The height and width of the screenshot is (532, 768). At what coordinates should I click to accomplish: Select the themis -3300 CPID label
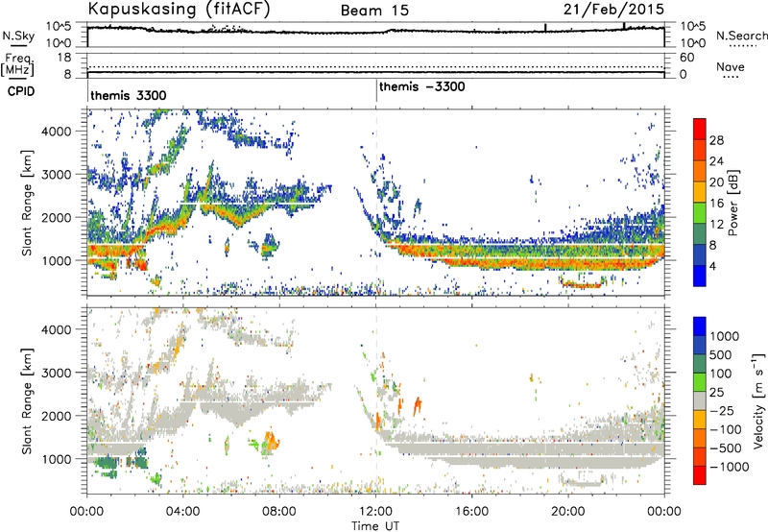(x=422, y=86)
